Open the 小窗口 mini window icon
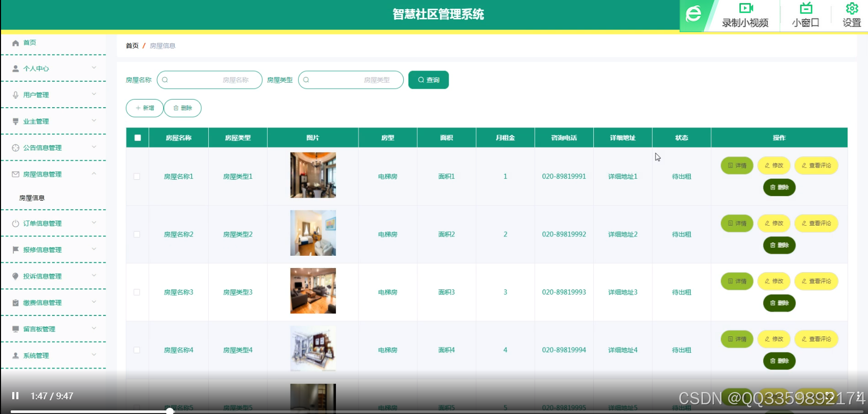The height and width of the screenshot is (414, 868). click(806, 8)
